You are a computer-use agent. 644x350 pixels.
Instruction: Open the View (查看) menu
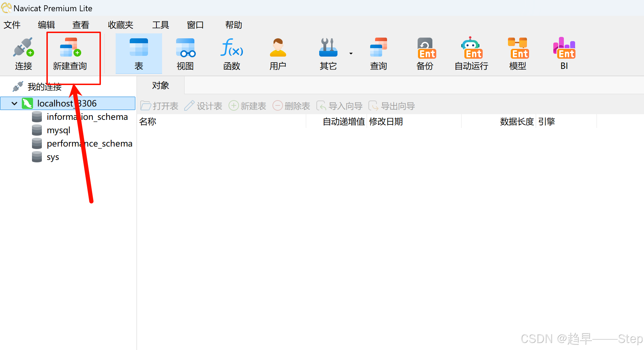pos(81,25)
